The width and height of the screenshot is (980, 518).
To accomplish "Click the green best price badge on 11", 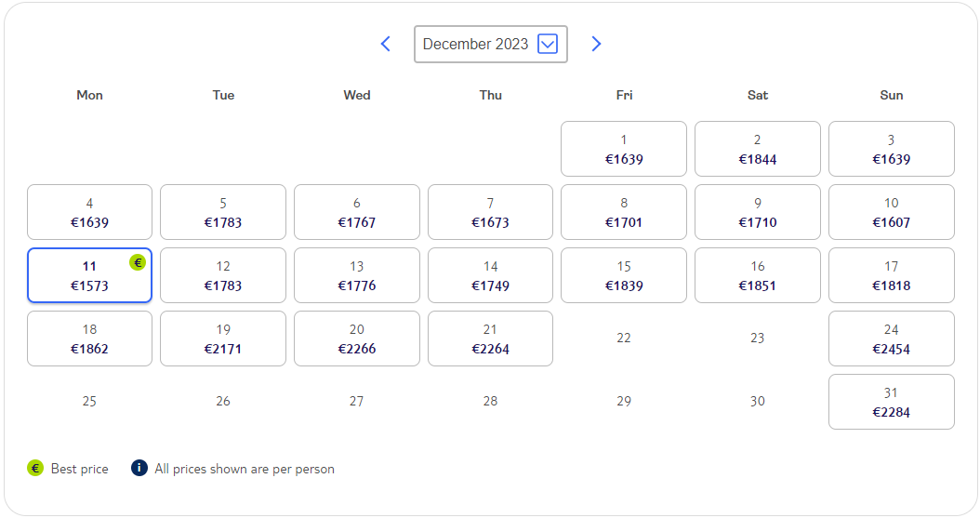I will [x=138, y=262].
